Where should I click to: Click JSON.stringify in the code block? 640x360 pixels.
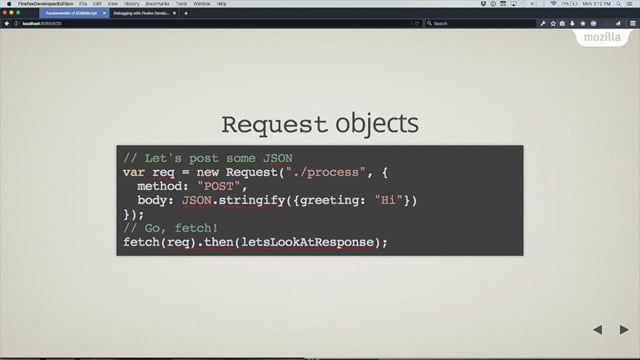[x=233, y=200]
